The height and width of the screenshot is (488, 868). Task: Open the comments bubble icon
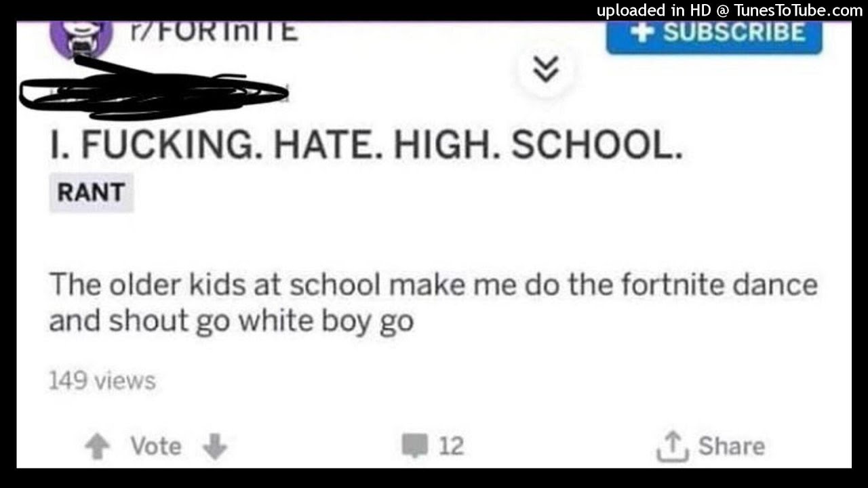pyautogui.click(x=414, y=447)
